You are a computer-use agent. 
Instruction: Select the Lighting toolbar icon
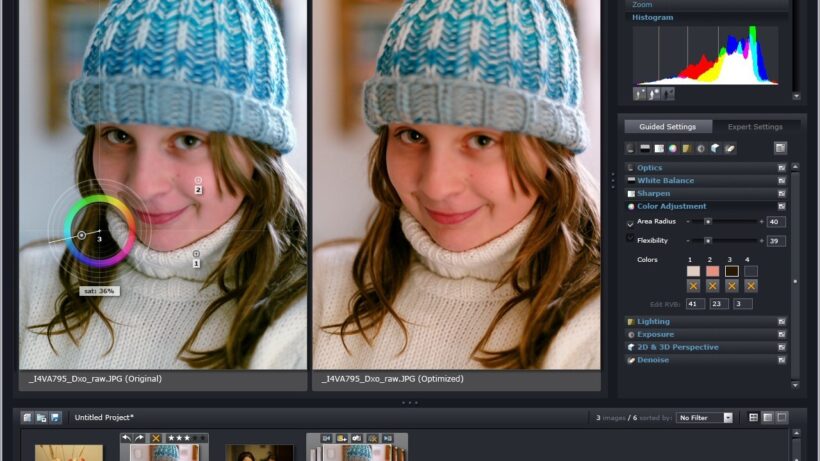687,149
